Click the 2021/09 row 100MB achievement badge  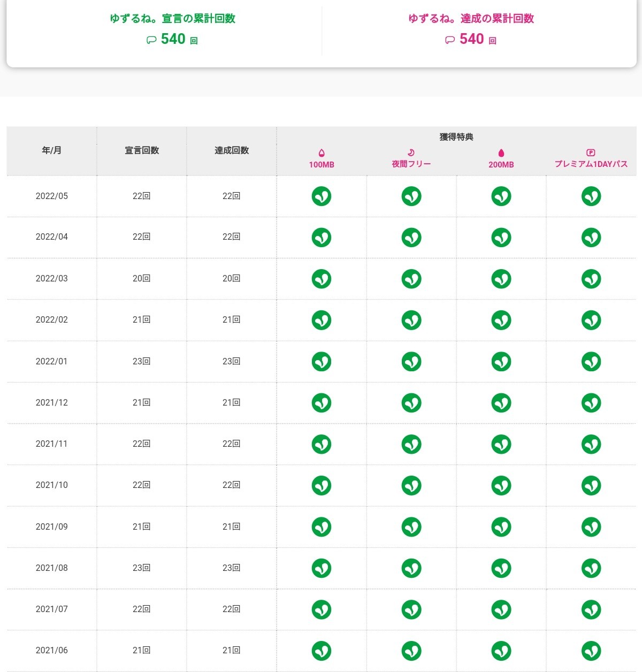click(x=322, y=527)
